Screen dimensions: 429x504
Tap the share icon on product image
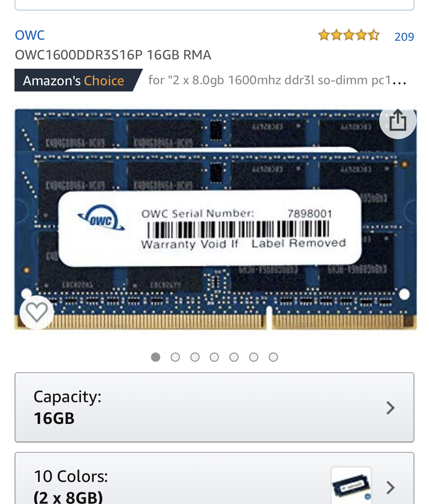(x=398, y=120)
